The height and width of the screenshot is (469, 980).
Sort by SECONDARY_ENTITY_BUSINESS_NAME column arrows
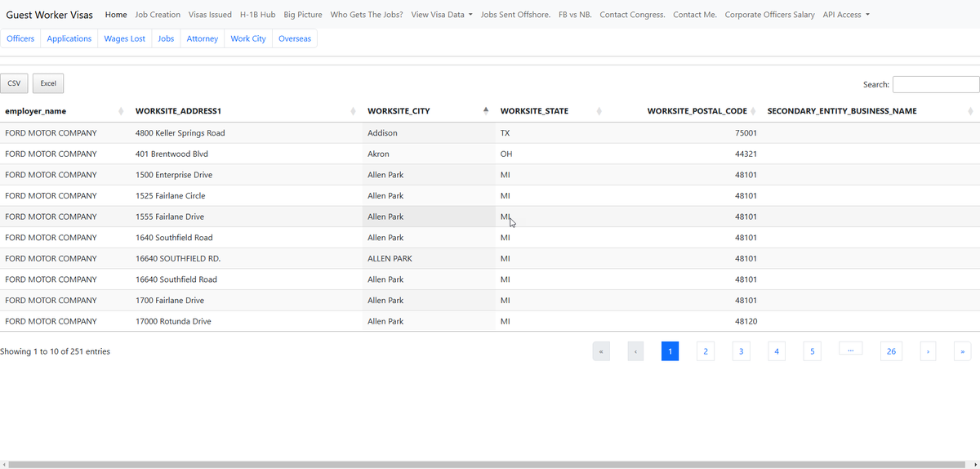pyautogui.click(x=970, y=111)
